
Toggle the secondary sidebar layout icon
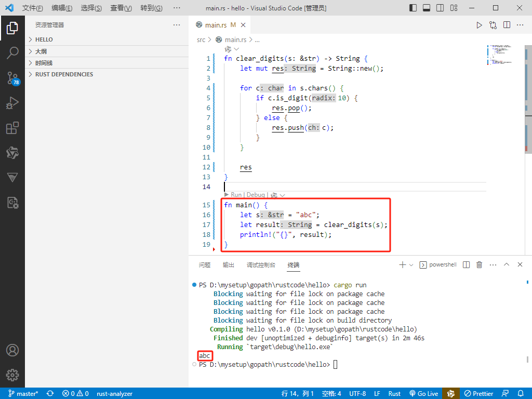[440, 8]
